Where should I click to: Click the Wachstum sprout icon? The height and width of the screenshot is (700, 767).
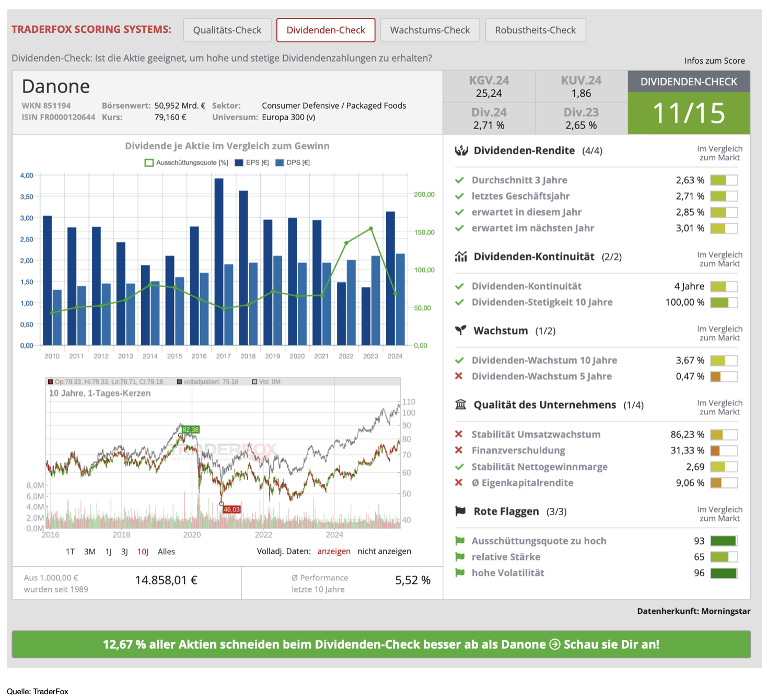pos(460,331)
